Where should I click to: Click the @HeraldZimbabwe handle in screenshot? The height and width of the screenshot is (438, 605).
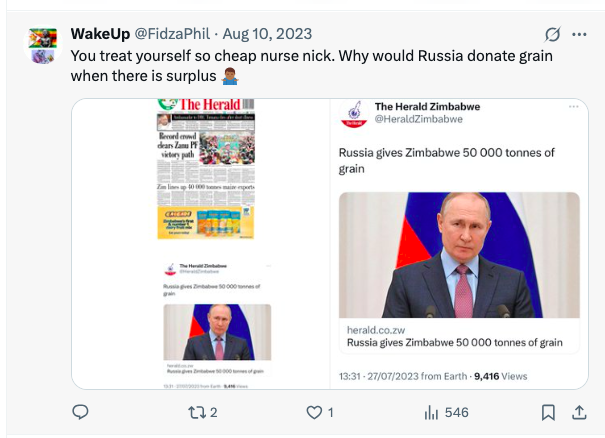pyautogui.click(x=418, y=119)
